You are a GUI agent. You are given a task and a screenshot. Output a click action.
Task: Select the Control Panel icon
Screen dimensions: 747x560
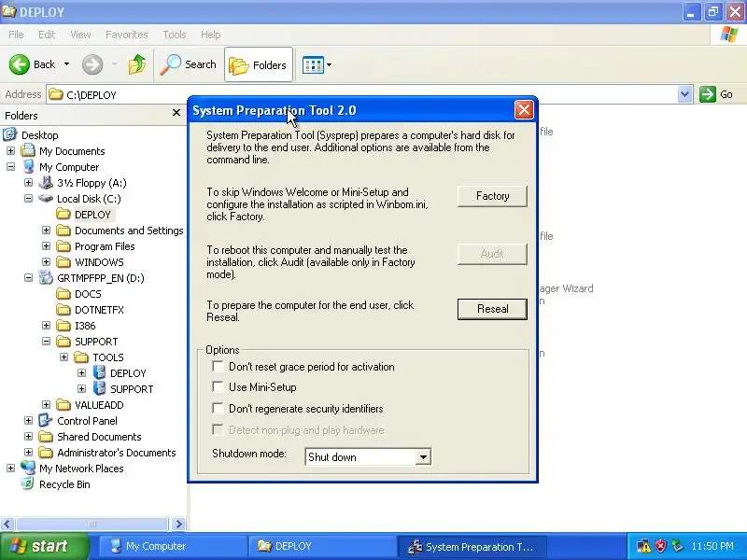tap(46, 421)
